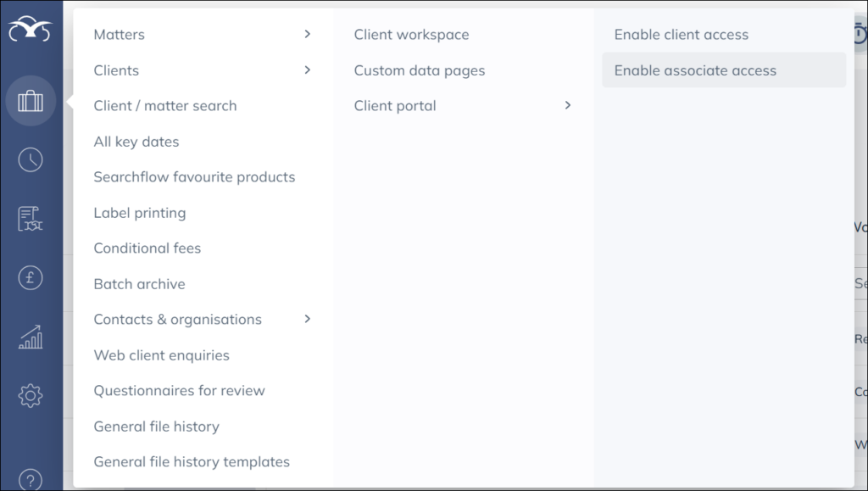This screenshot has width=868, height=491.
Task: Select Questionnaires for review
Action: 179,391
